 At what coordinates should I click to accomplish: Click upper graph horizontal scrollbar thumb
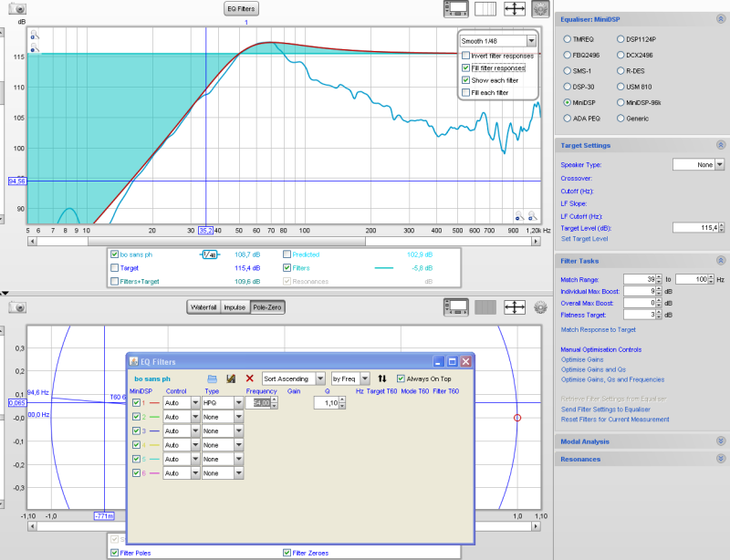point(226,241)
